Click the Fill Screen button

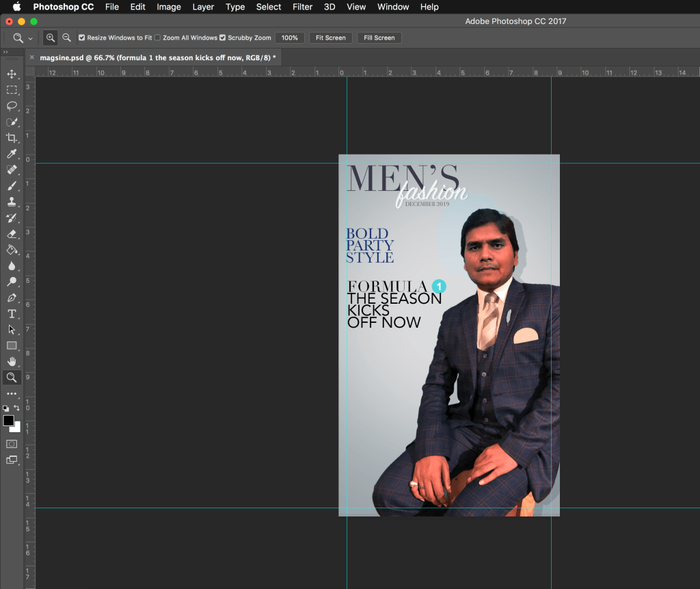[379, 38]
